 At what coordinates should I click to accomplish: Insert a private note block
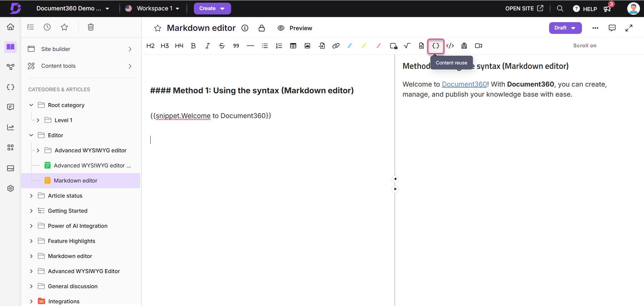click(393, 46)
